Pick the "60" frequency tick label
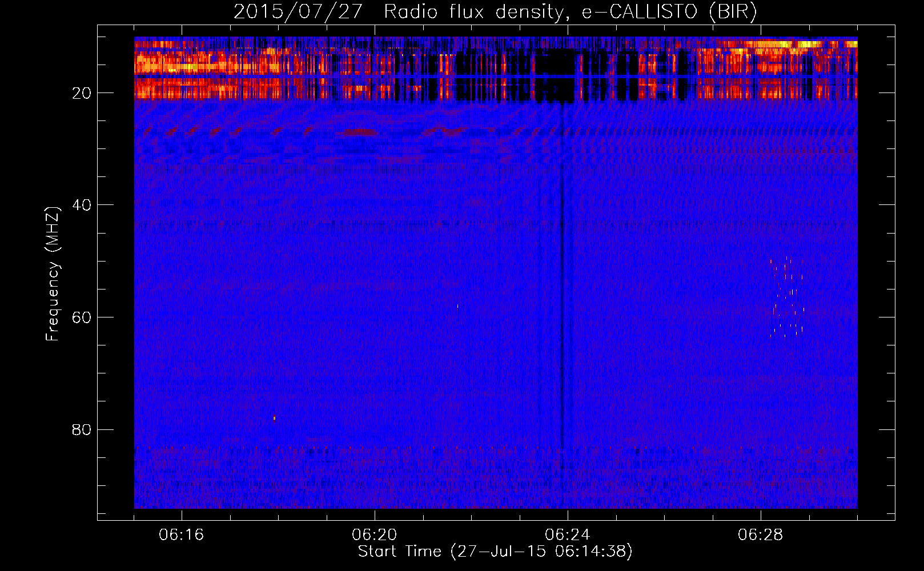Screen dimensions: 924x571 click(x=82, y=317)
